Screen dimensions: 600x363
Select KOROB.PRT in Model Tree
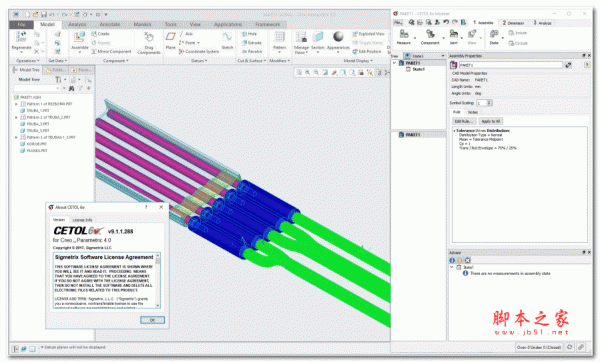pos(36,144)
